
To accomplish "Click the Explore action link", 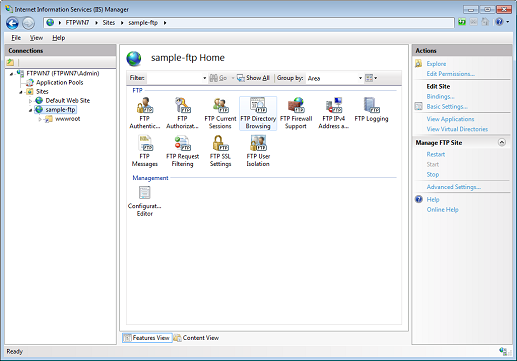I will pyautogui.click(x=436, y=63).
